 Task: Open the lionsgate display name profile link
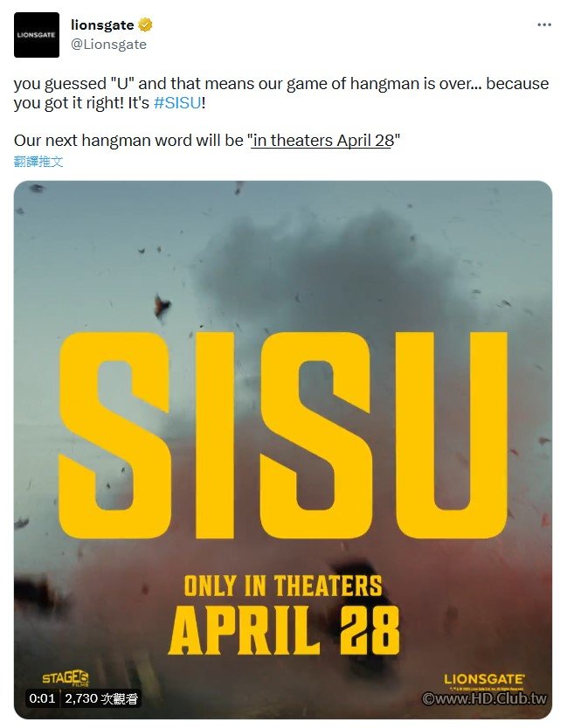click(x=102, y=25)
